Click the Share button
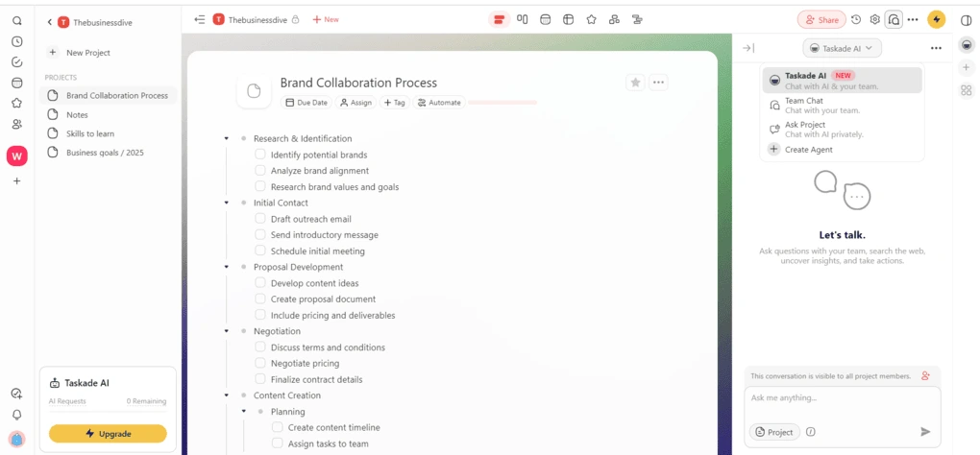Image resolution: width=980 pixels, height=455 pixels. click(x=821, y=20)
